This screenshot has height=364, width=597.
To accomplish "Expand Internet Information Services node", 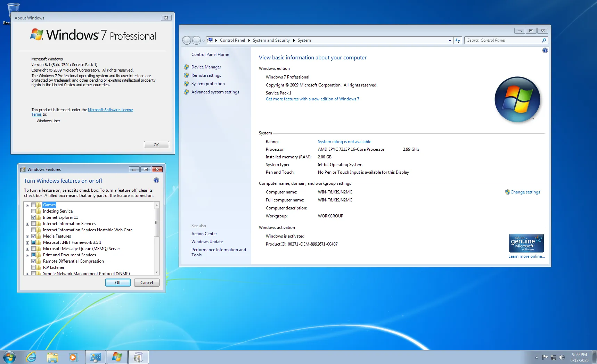I will point(27,224).
